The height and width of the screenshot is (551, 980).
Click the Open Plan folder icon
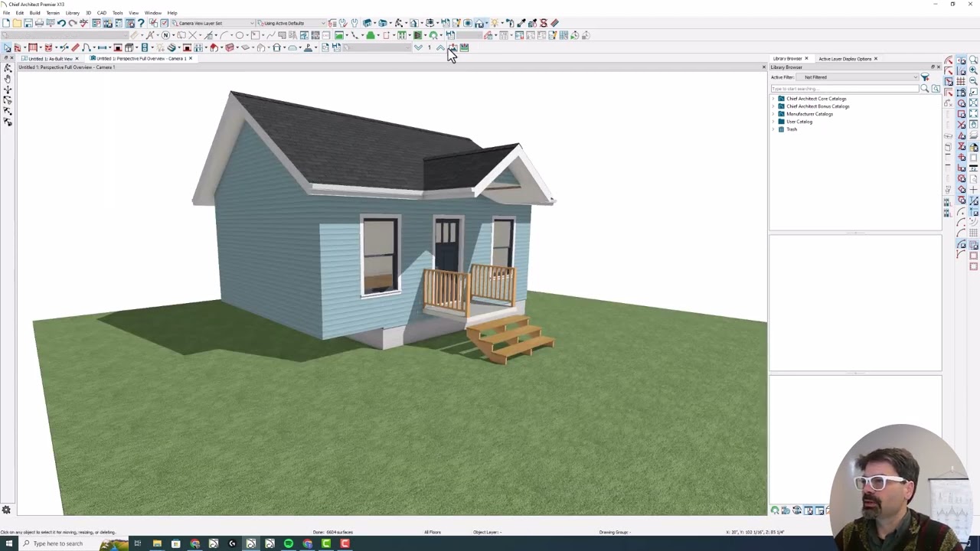pyautogui.click(x=17, y=23)
